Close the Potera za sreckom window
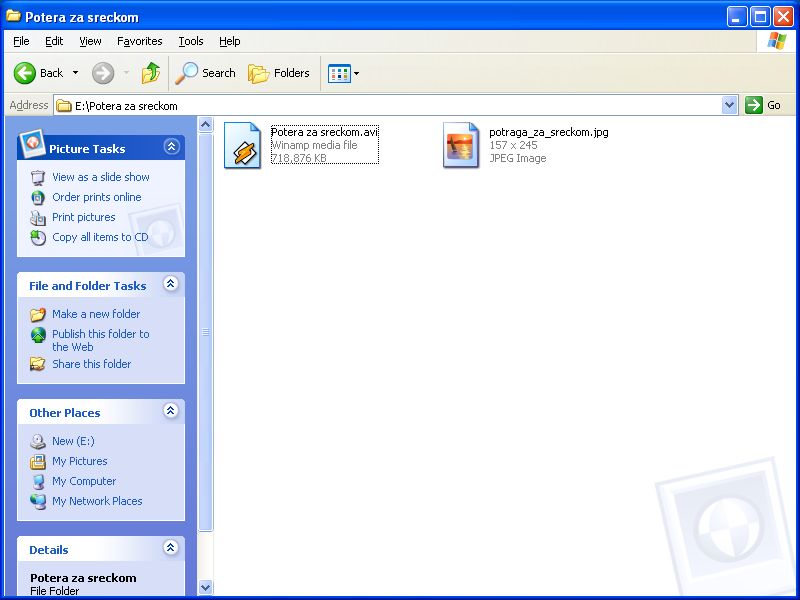The height and width of the screenshot is (600, 800). click(783, 17)
